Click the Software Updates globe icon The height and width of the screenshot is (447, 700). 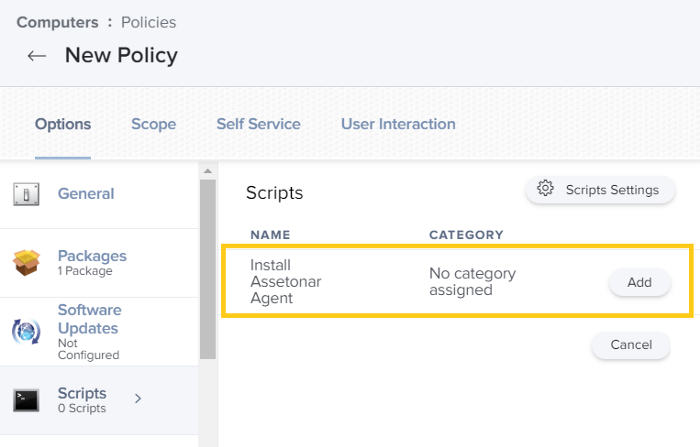(26, 332)
